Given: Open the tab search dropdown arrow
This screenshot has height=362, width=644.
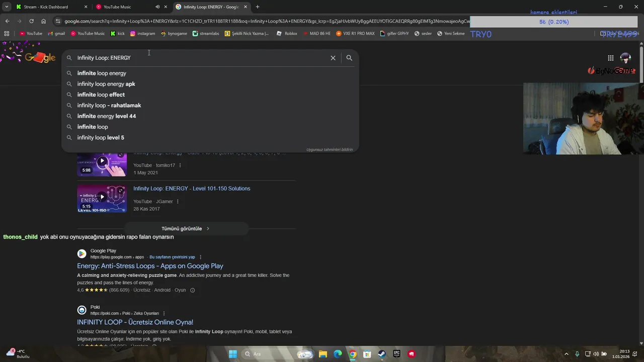Looking at the screenshot, I should click(7, 7).
